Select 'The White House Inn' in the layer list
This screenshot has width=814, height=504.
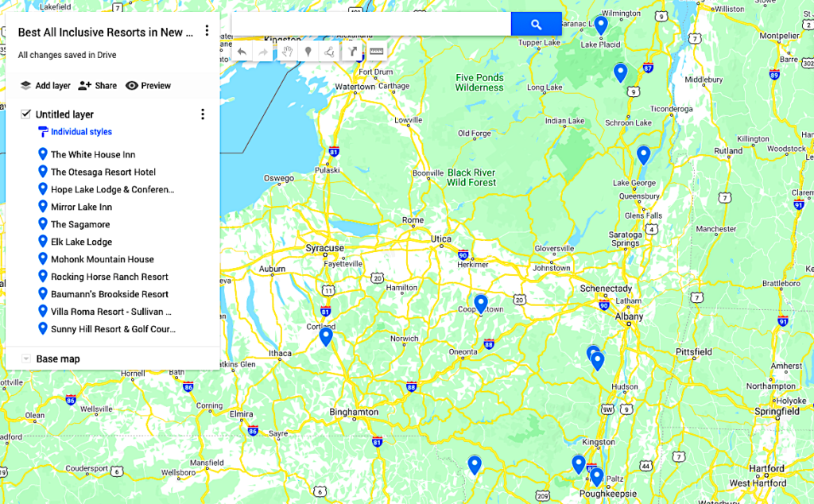93,155
